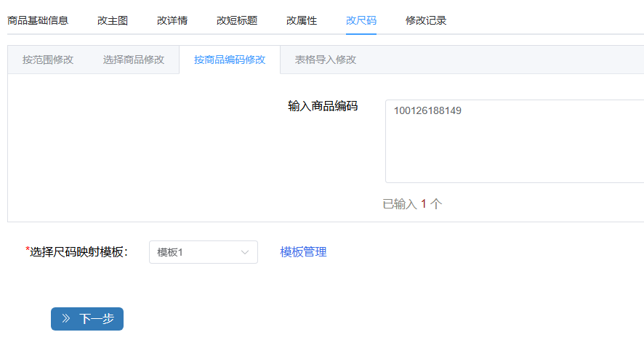Open the 修改记录 tab

(x=426, y=20)
